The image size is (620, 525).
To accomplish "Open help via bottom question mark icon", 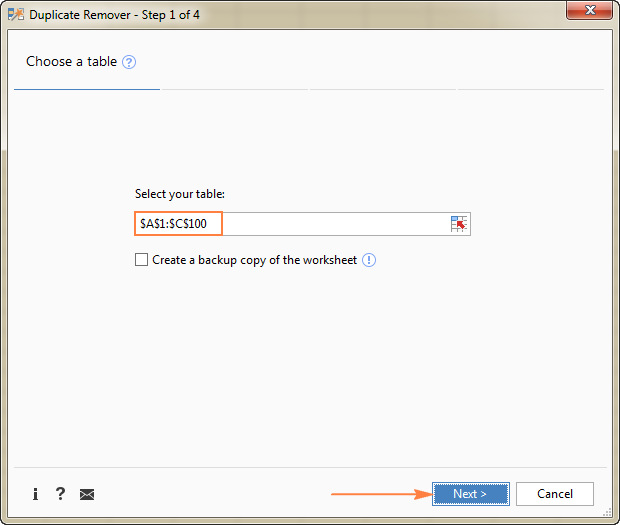I will point(60,494).
